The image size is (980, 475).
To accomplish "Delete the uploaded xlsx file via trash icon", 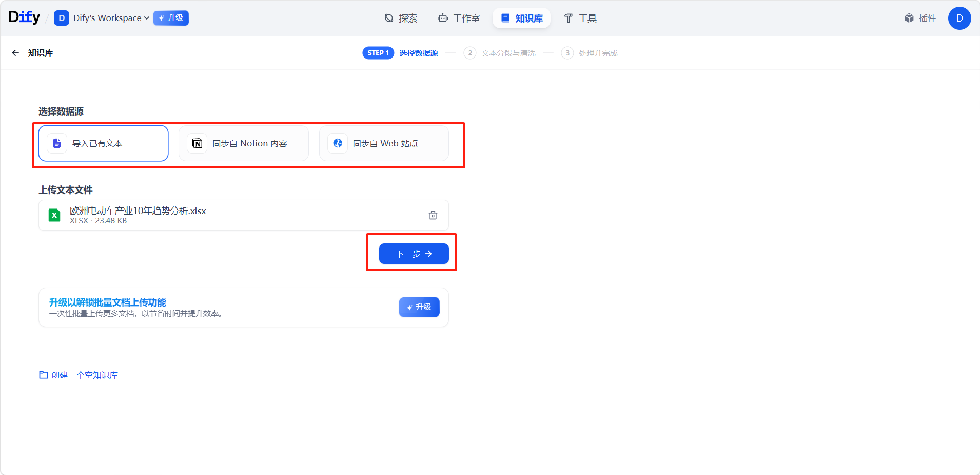I will pyautogui.click(x=433, y=215).
